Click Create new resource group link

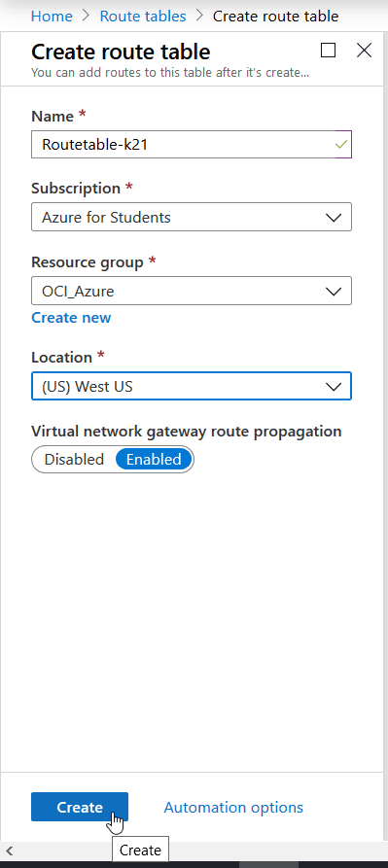(71, 318)
